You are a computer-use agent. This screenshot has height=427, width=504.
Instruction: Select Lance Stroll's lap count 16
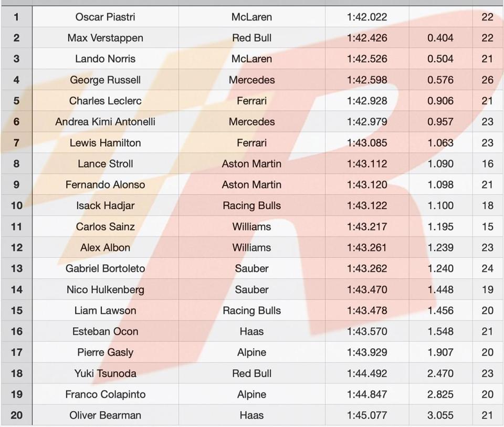(x=488, y=164)
